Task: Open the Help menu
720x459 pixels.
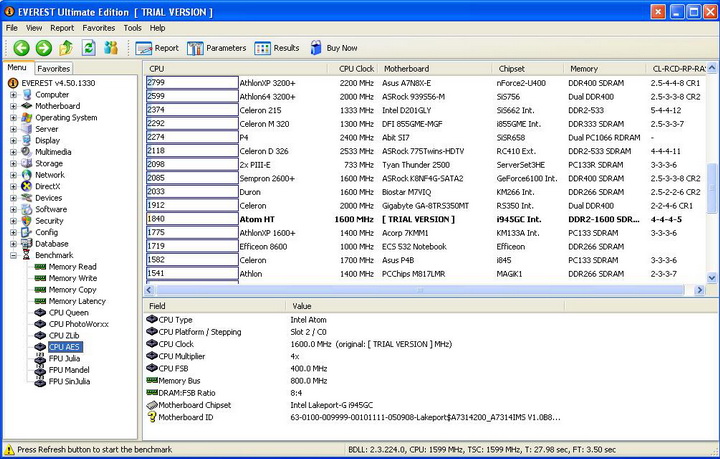Action: point(157,28)
